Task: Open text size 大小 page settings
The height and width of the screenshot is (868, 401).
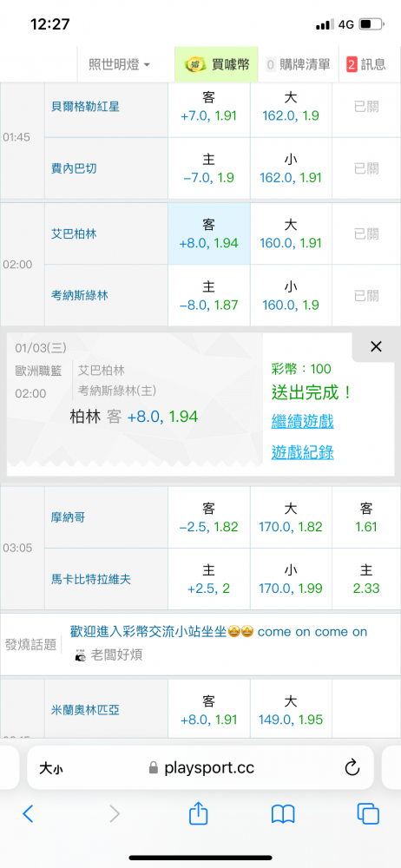Action: [49, 768]
